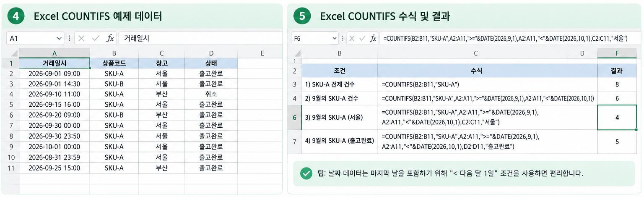Click the confirm checkmark beside A1 formula bar
This screenshot has height=197, width=644.
pos(96,38)
